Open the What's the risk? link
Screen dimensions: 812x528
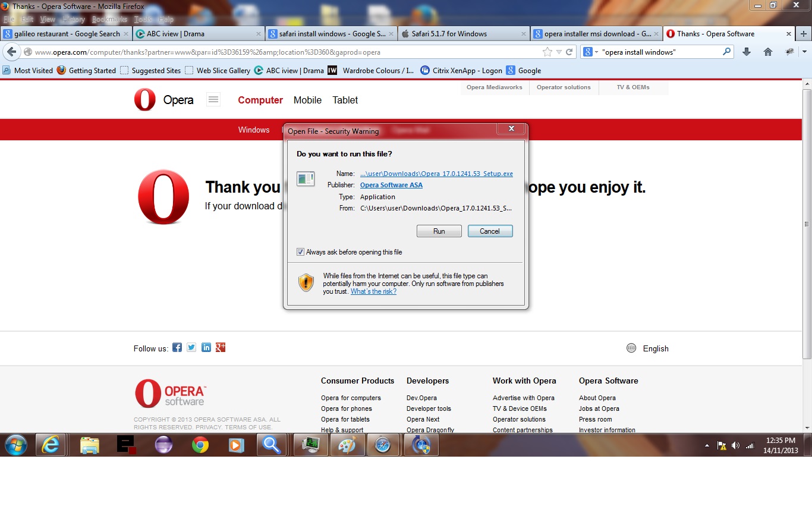[373, 291]
